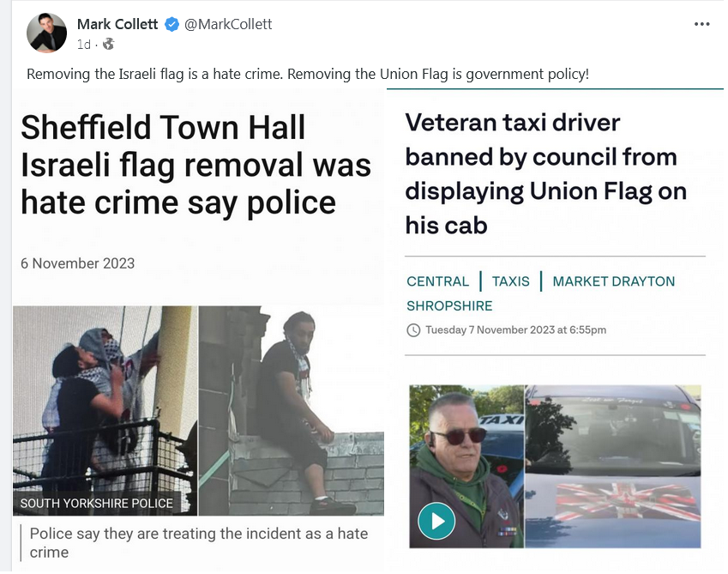Image resolution: width=728 pixels, height=574 pixels.
Task: Click the 1d post timestamp
Action: [x=83, y=45]
